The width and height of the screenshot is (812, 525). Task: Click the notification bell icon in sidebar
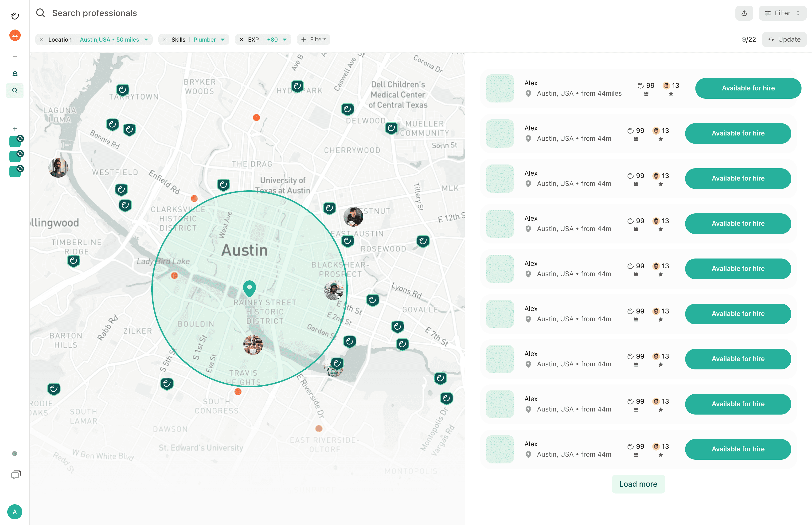point(15,74)
